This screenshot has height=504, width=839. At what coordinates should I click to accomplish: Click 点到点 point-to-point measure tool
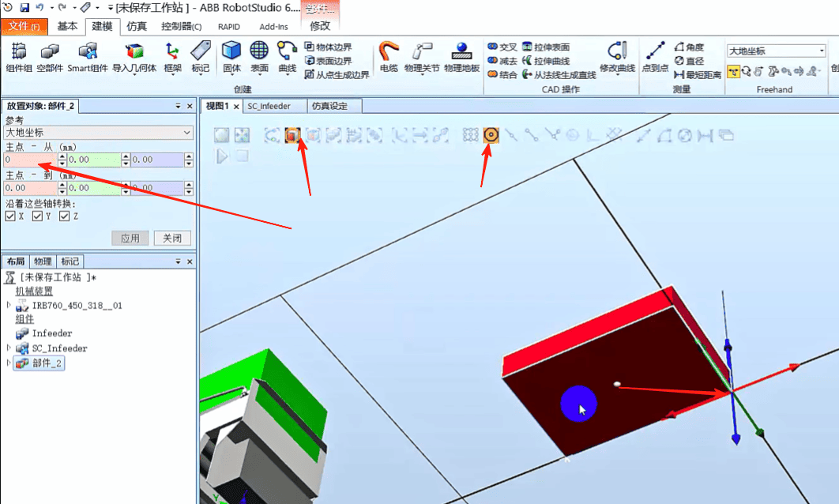pyautogui.click(x=655, y=57)
